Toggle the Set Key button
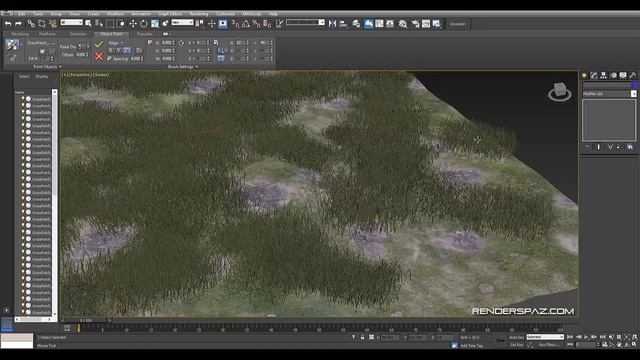640x360 pixels. pyautogui.click(x=516, y=345)
